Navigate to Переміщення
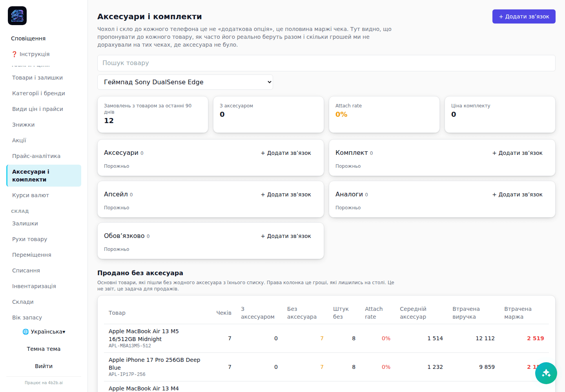Viewport: 565px width, 392px height. pos(44,255)
